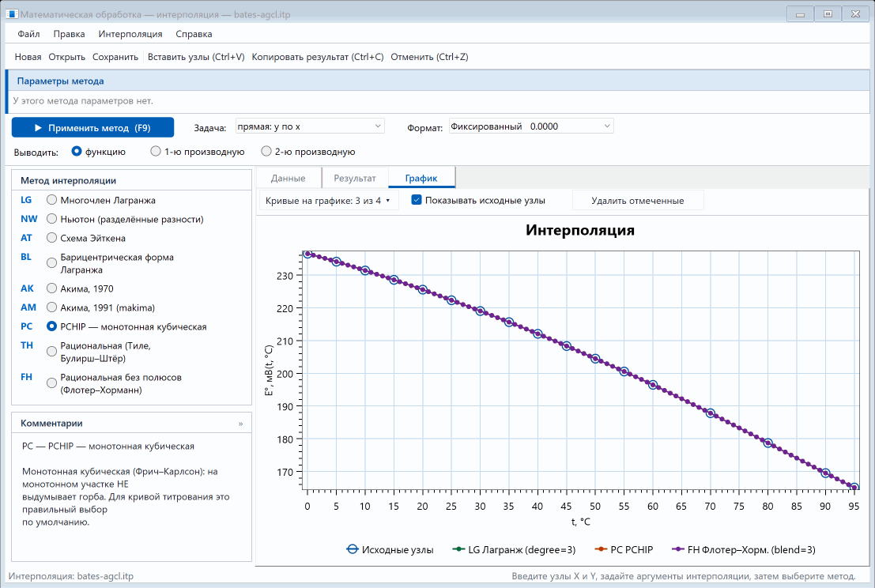This screenshot has width=875, height=588.
Task: Pick Барицентрическая форма Лагранжа method
Action: tap(52, 262)
